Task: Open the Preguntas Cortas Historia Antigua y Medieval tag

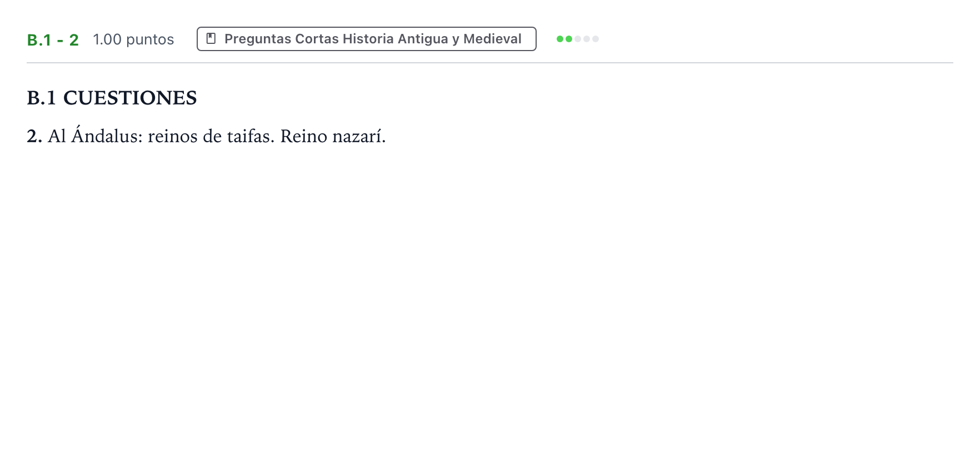Action: pyautogui.click(x=367, y=39)
